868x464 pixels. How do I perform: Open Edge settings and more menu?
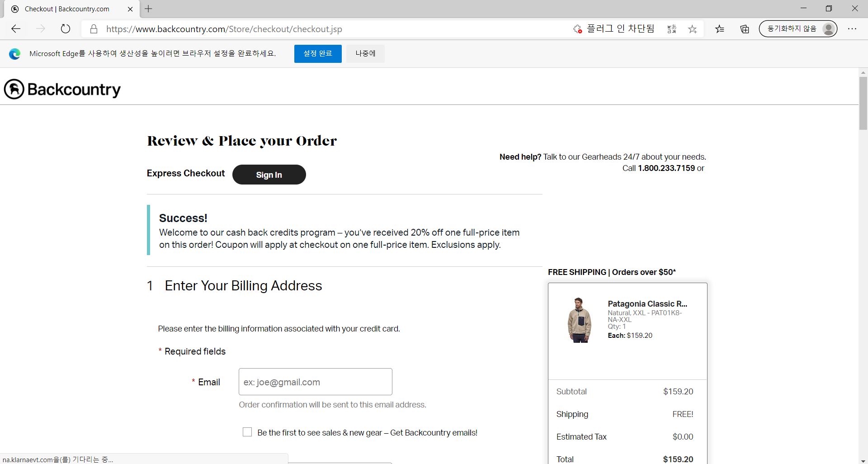pos(852,29)
